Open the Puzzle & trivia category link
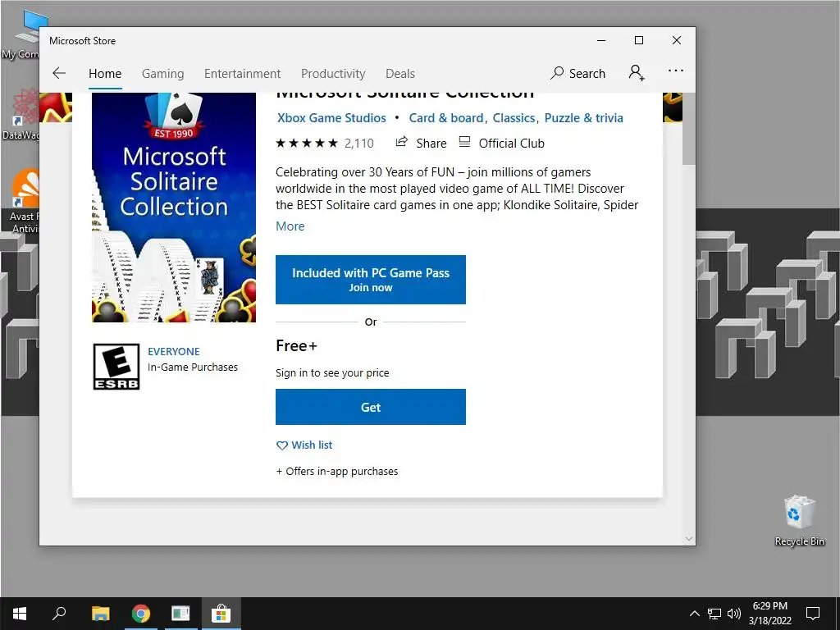This screenshot has height=630, width=840. [x=584, y=118]
